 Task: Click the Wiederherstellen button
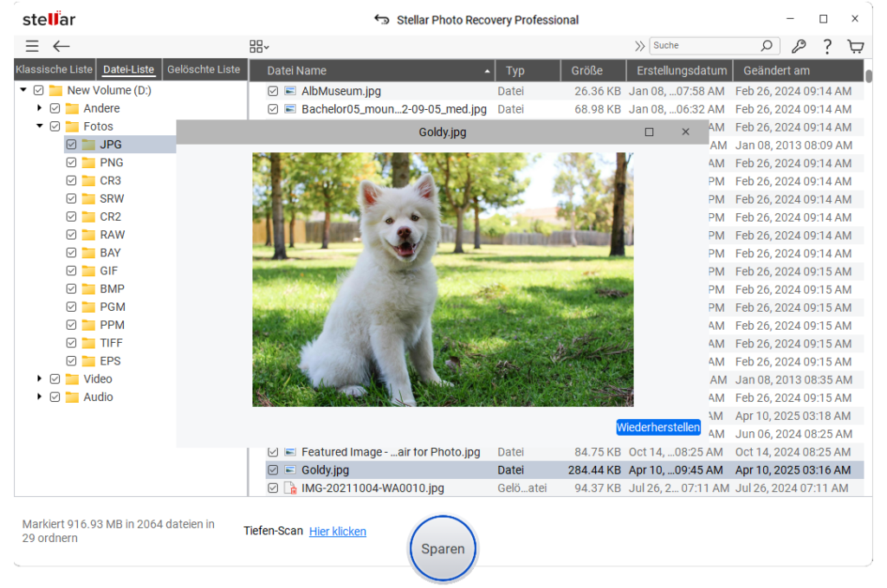[657, 426]
